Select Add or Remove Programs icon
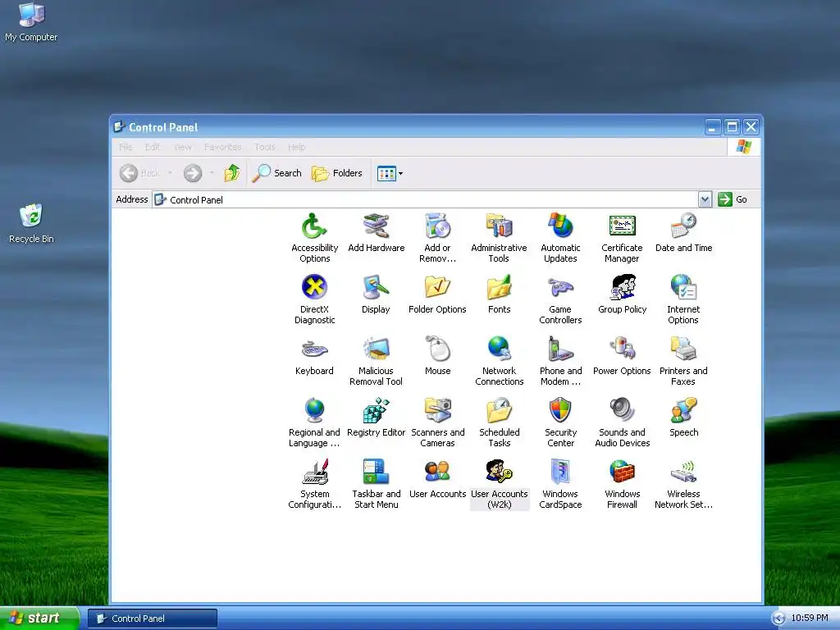 point(438,238)
